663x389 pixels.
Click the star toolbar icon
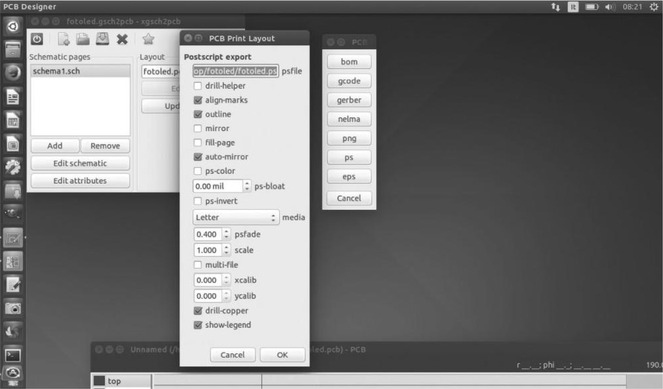click(148, 39)
